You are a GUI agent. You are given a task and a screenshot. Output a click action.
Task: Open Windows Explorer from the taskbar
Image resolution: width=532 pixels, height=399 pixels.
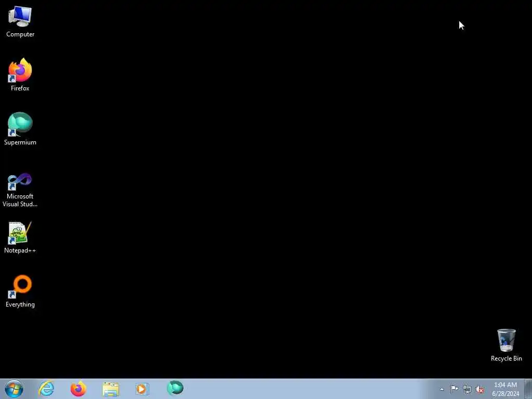111,389
